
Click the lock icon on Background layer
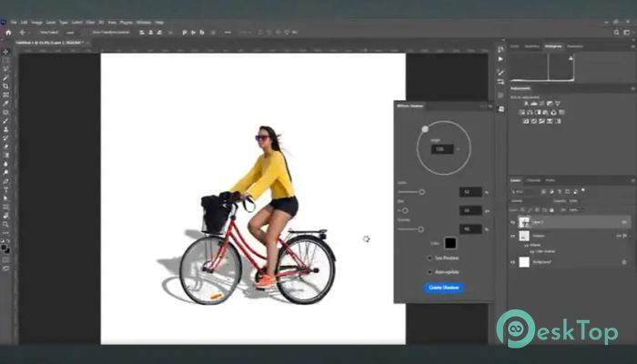pos(624,262)
